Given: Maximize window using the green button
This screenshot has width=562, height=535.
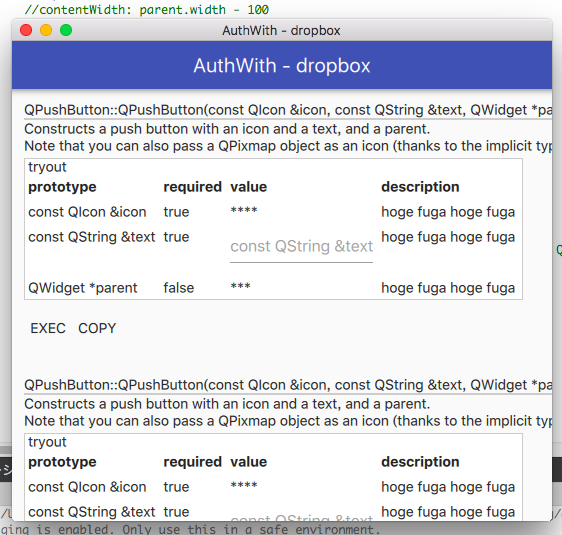Looking at the screenshot, I should tap(66, 30).
